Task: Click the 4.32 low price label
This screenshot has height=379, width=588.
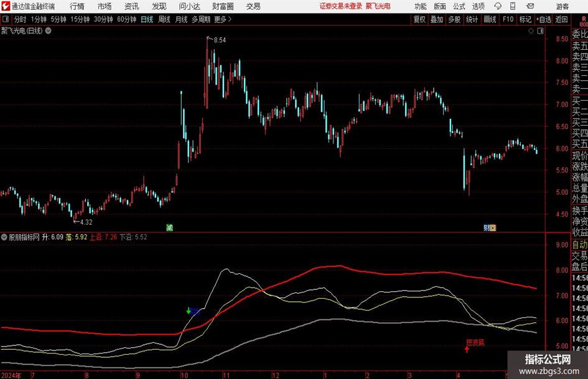Action: pyautogui.click(x=86, y=222)
